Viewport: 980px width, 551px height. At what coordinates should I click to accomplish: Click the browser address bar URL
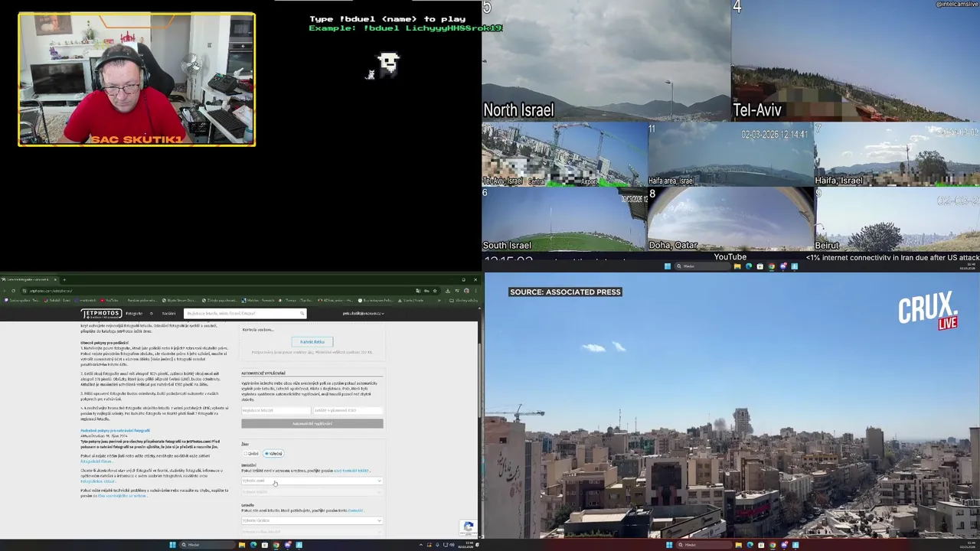[51, 291]
